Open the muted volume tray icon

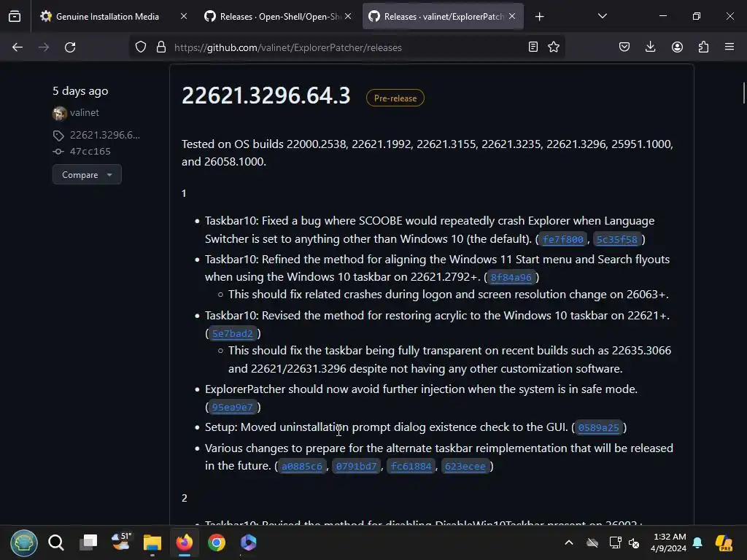pyautogui.click(x=634, y=542)
